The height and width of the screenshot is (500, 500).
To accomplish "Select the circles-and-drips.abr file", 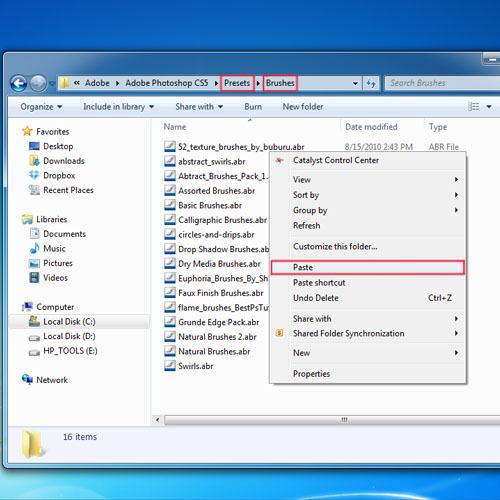I will pyautogui.click(x=209, y=235).
